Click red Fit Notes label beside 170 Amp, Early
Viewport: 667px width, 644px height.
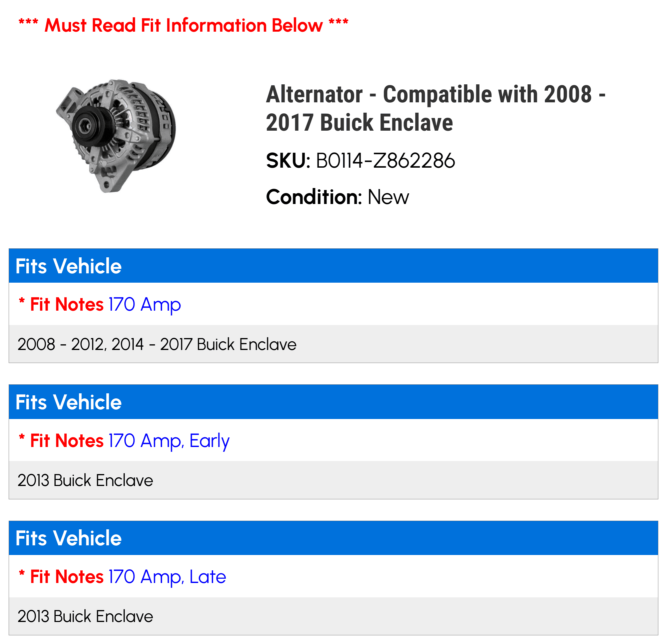[x=67, y=441]
